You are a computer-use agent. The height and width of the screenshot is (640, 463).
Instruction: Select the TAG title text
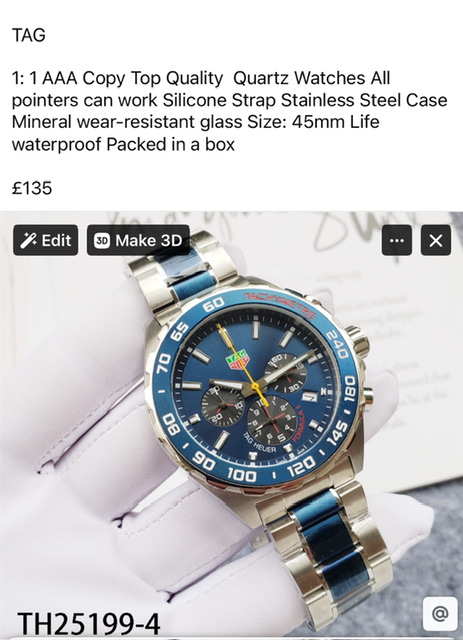(29, 35)
